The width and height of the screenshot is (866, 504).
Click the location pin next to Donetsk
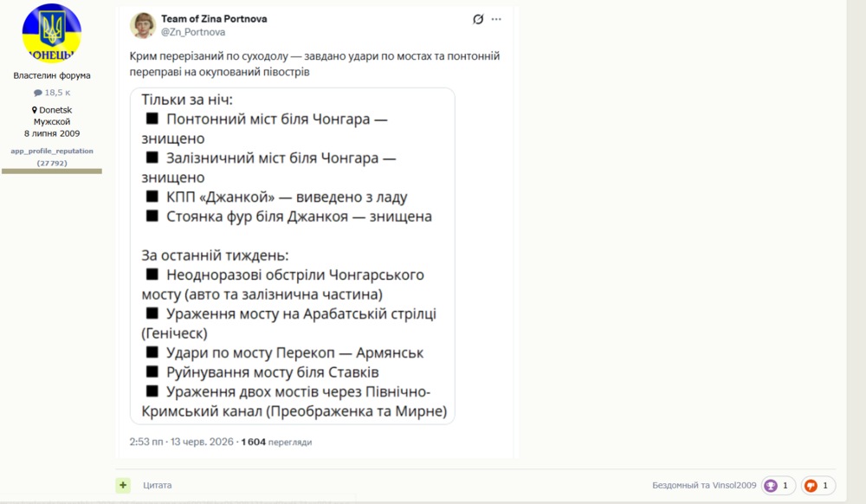35,110
